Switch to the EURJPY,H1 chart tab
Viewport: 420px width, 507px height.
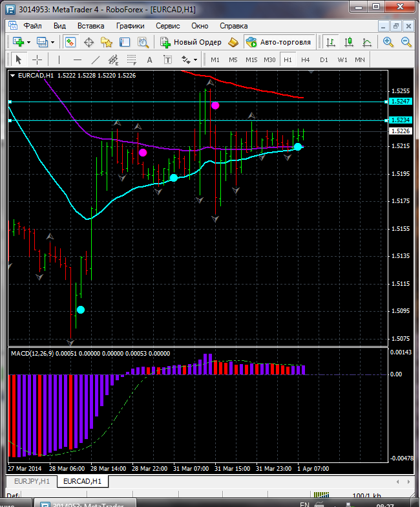[32, 481]
